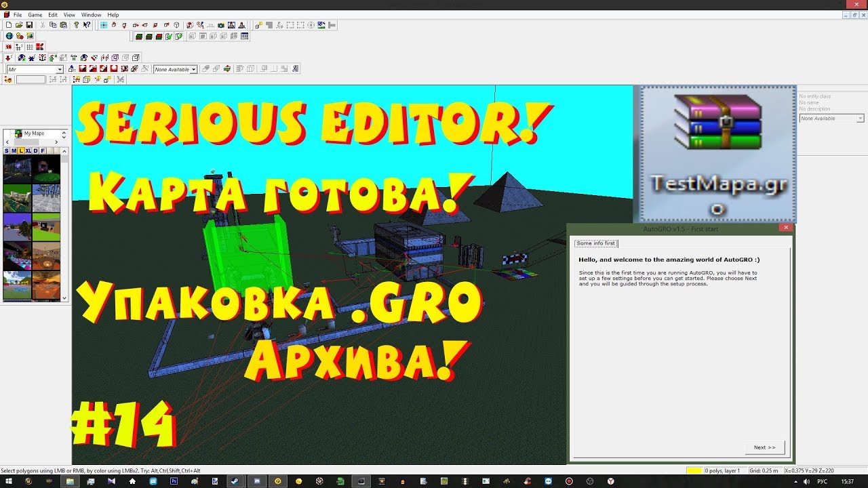Open the View menu
Screen dimensions: 868x488
coord(70,14)
